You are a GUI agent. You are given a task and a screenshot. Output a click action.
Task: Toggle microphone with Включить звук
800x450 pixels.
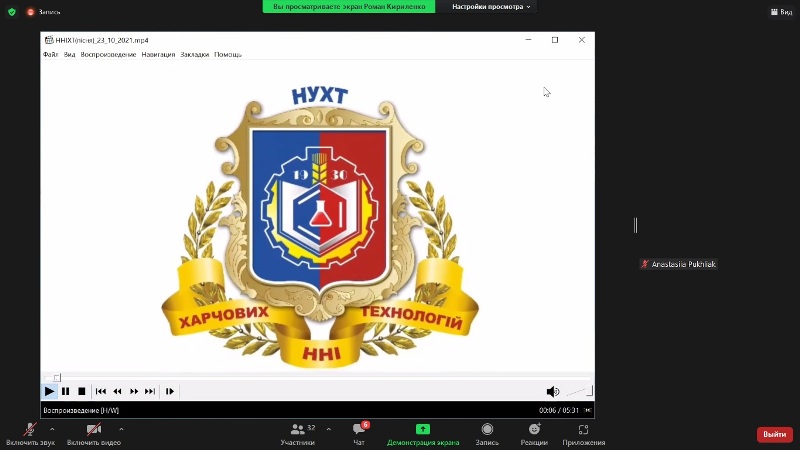(x=30, y=435)
